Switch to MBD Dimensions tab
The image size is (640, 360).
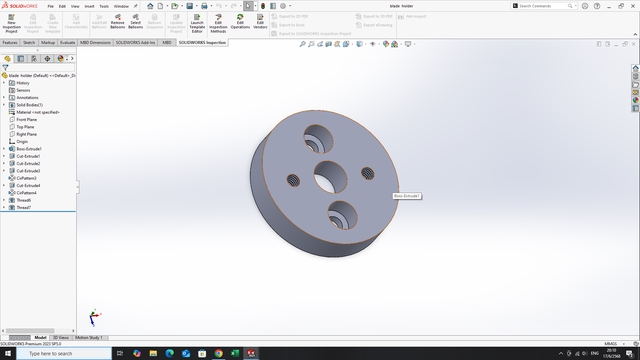click(95, 42)
